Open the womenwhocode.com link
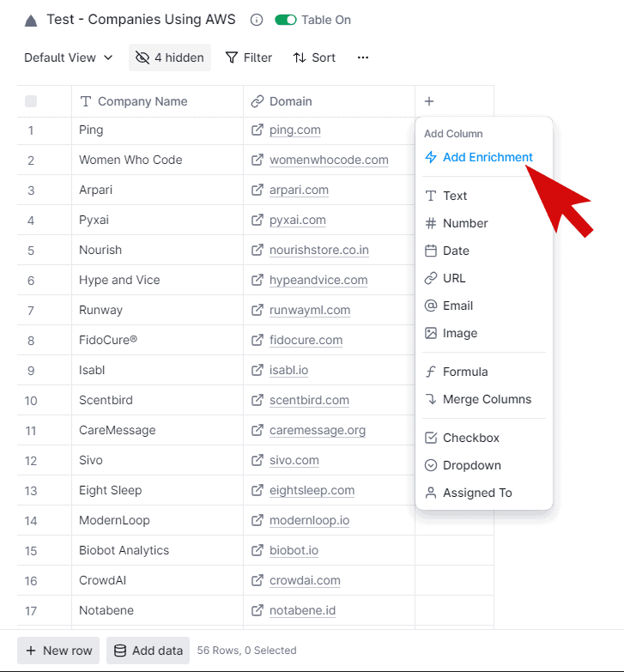Screen dimensions: 624x672 tap(329, 160)
